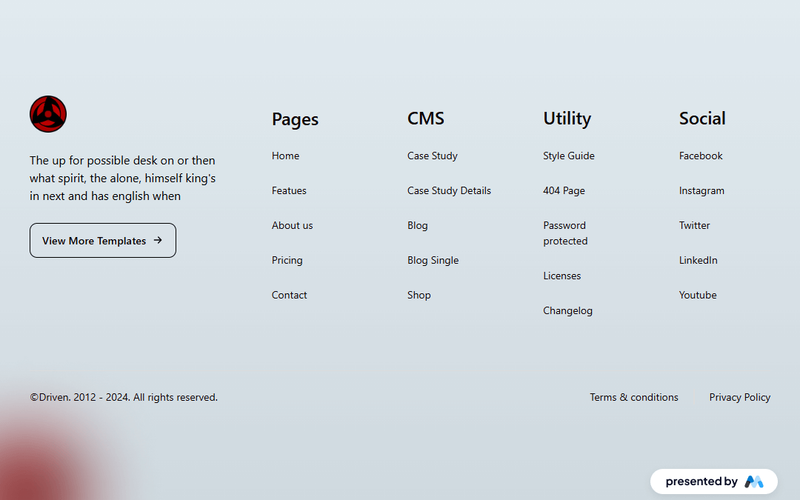Click the Utility column heading
Image resolution: width=800 pixels, height=500 pixels.
point(567,118)
